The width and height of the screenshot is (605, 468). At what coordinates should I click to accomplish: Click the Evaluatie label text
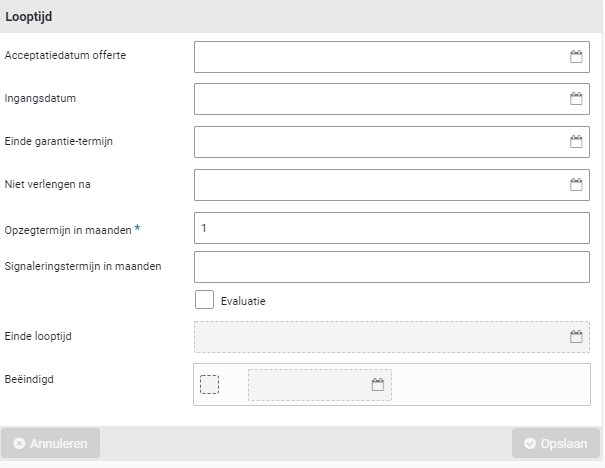pyautogui.click(x=243, y=301)
